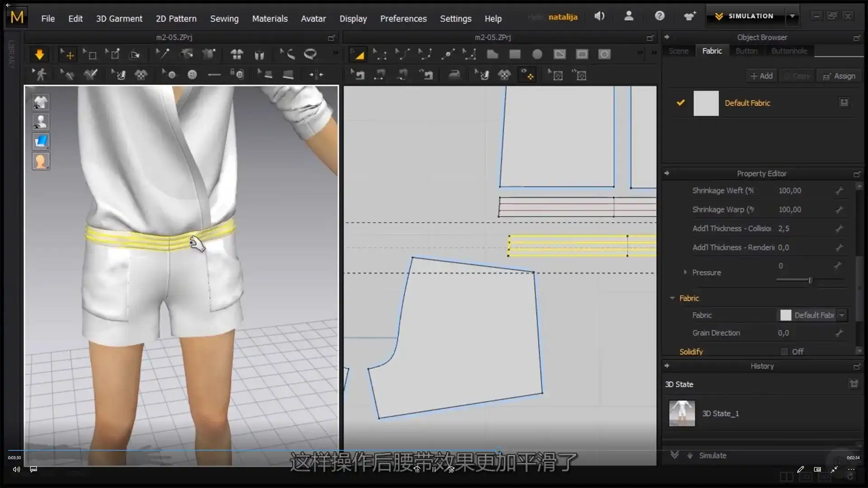This screenshot has width=868, height=488.
Task: Click the Steam iron tool icon
Action: point(454,75)
